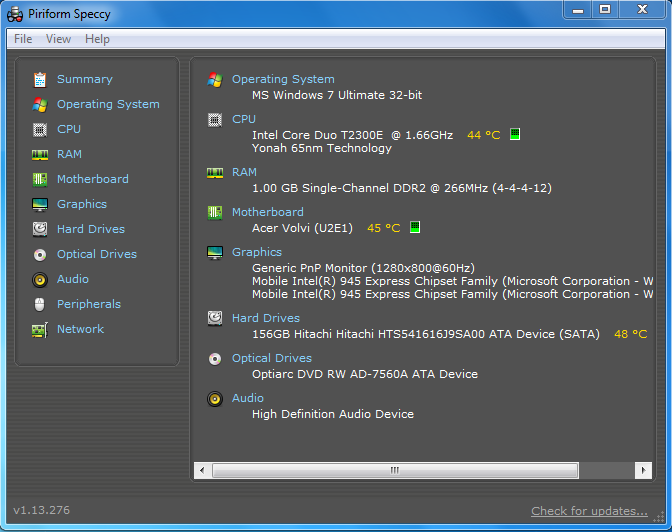Click the horizontal scrollbar left arrow

[x=202, y=470]
